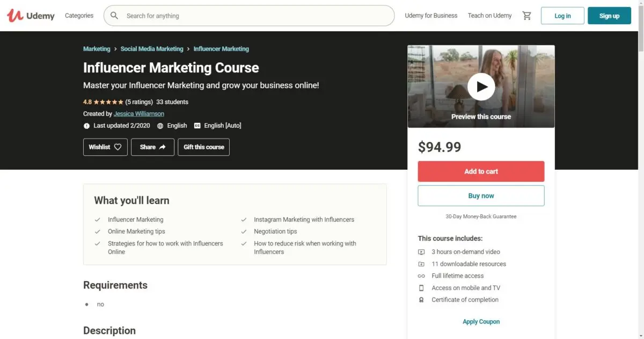644x339 pixels.
Task: Open the shopping cart icon
Action: [526, 16]
